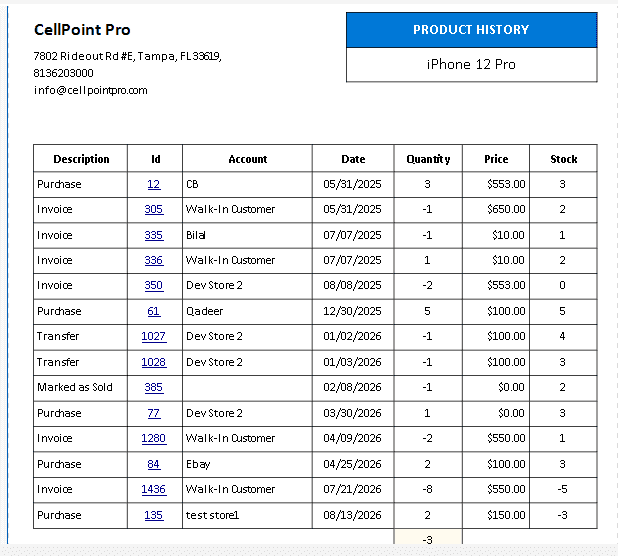This screenshot has height=556, width=618.
Task: Click the date 01/03/2026
Action: pyautogui.click(x=352, y=362)
